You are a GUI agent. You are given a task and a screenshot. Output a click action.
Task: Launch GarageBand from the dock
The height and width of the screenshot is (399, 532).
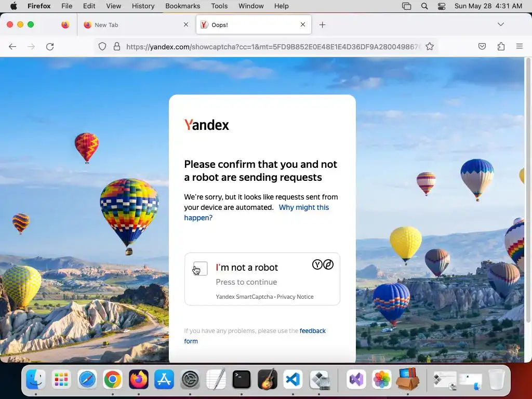point(268,379)
